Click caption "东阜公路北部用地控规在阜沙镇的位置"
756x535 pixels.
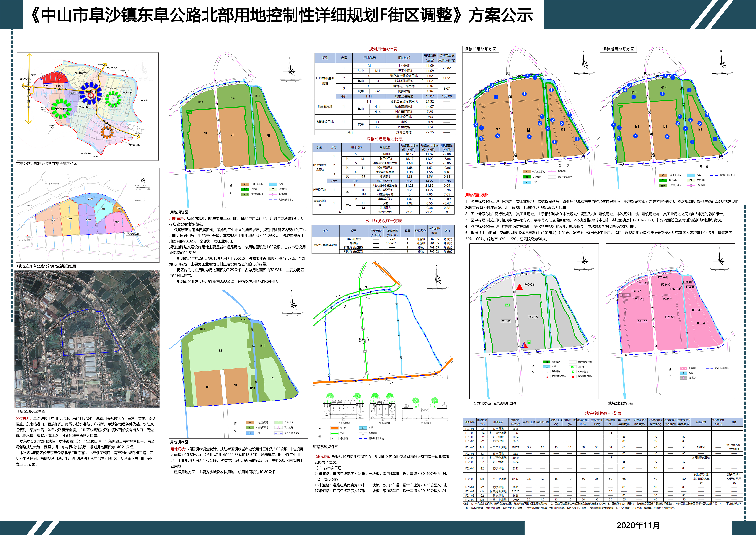(47, 164)
